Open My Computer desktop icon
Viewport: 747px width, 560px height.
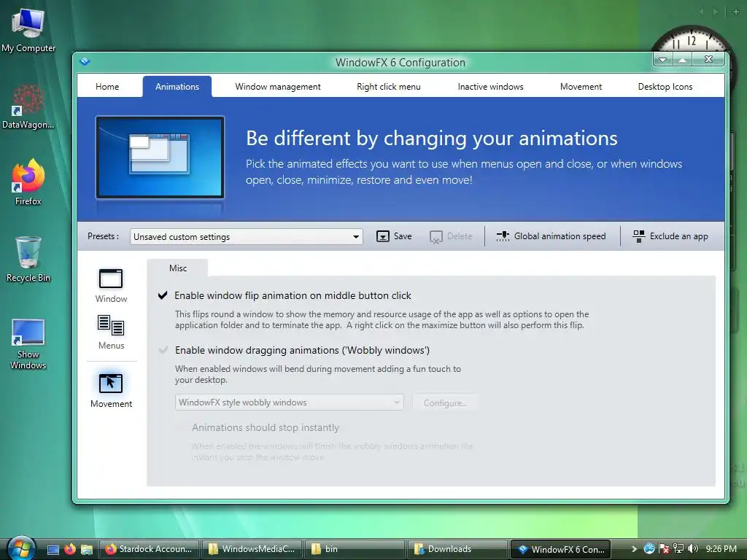tap(28, 31)
